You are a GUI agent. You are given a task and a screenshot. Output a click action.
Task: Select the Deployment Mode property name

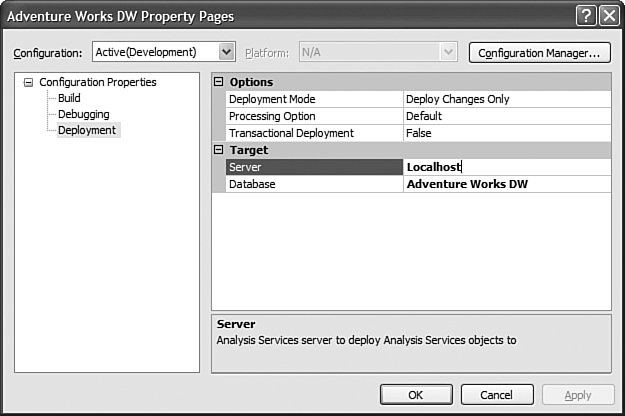coord(314,99)
